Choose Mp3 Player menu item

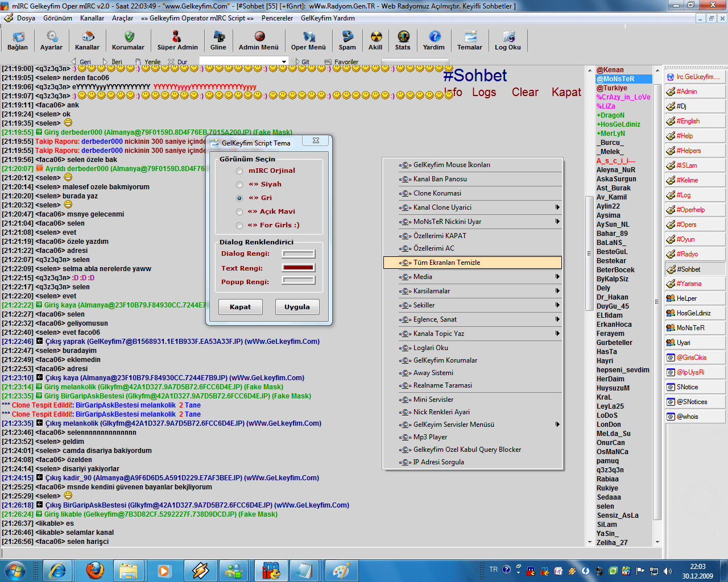pyautogui.click(x=473, y=437)
